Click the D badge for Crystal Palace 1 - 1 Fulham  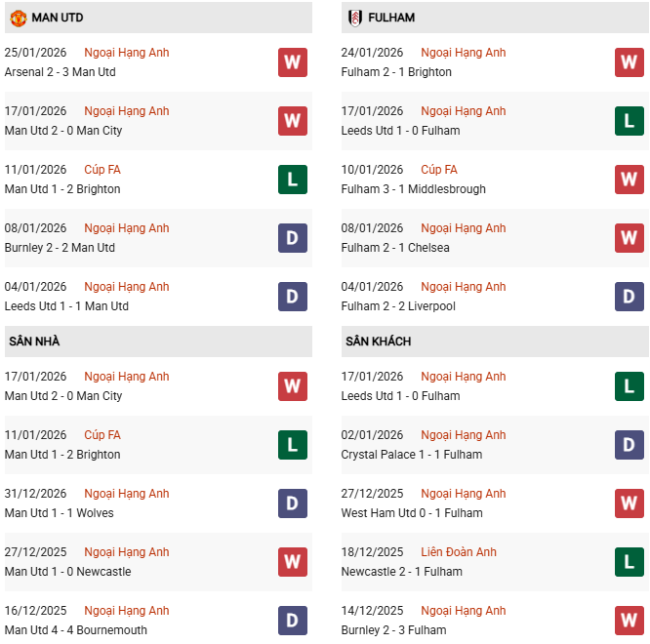click(x=630, y=445)
